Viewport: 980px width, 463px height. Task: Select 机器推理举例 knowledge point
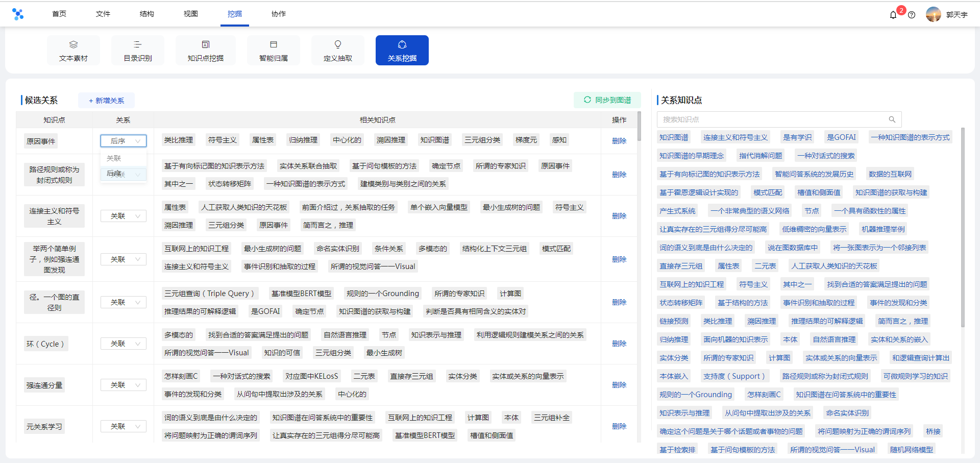(x=883, y=229)
